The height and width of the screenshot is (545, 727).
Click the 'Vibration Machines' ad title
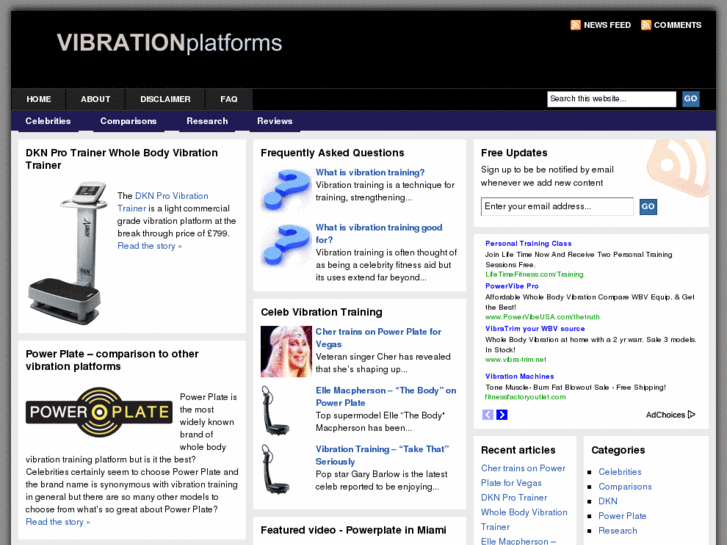coord(520,376)
